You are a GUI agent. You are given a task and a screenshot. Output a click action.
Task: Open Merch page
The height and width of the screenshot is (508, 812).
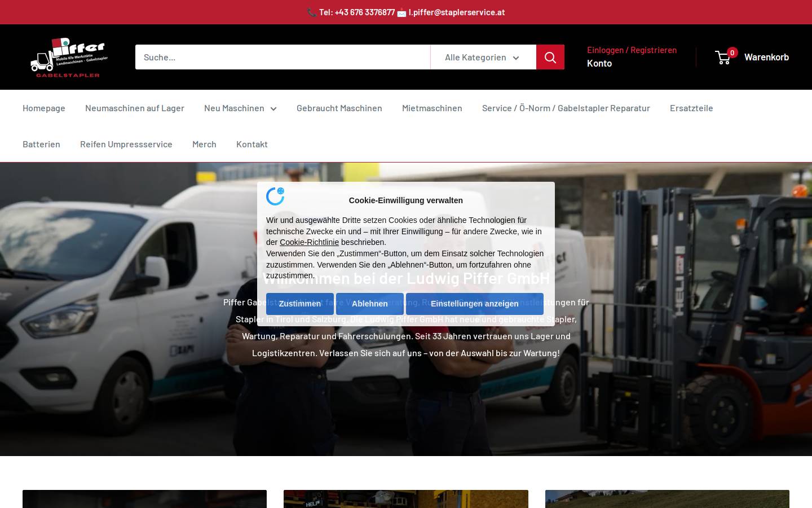(x=204, y=144)
